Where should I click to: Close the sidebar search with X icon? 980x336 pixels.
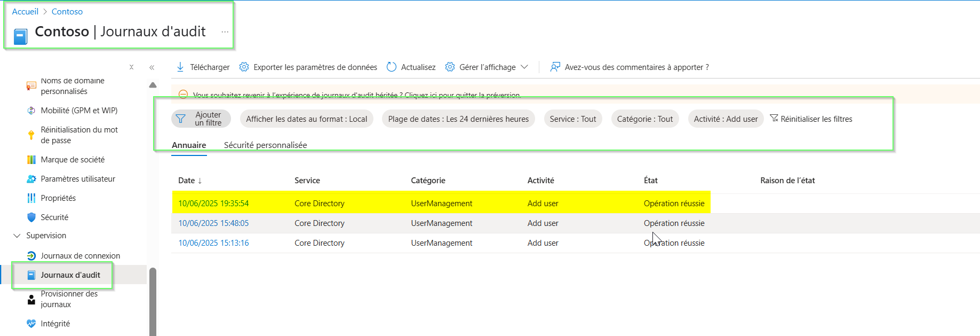131,67
